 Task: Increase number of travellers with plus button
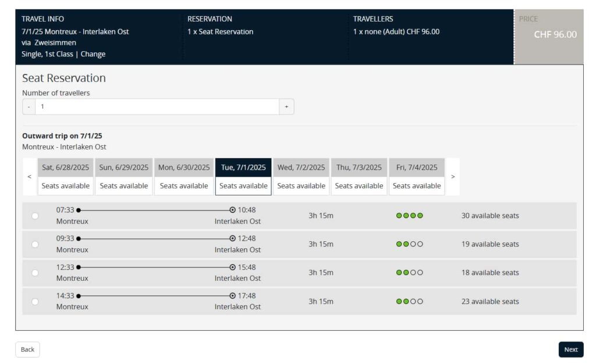[286, 107]
